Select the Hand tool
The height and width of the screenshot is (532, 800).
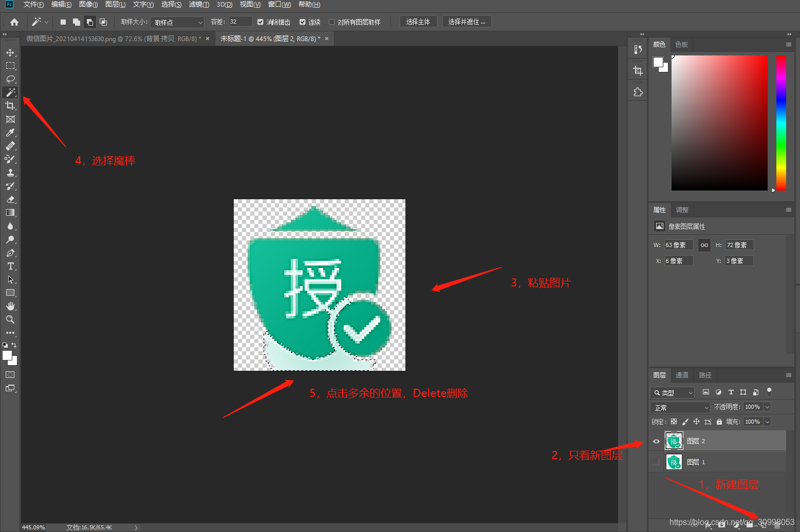point(10,306)
